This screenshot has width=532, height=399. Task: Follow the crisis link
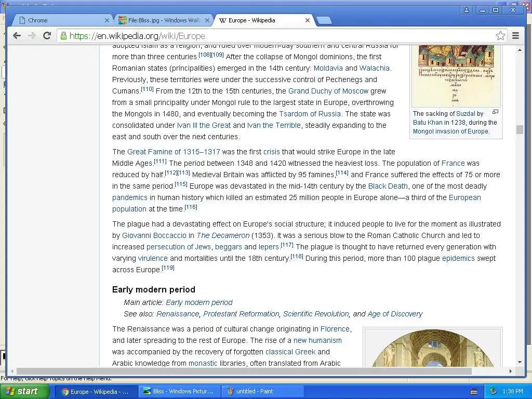(x=271, y=152)
